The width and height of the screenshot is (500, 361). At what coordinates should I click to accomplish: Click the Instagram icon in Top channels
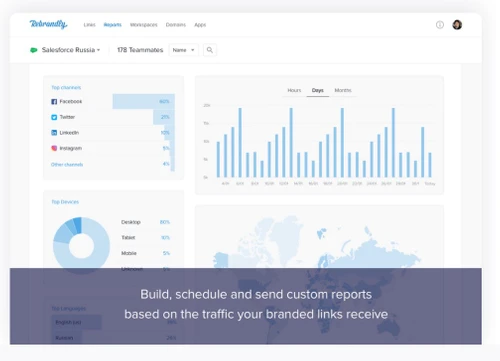point(54,148)
